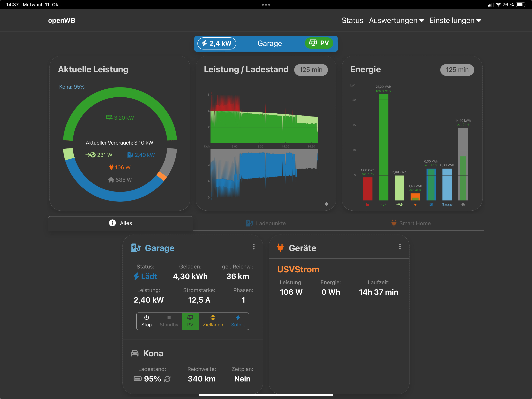Click the Status link in the navigation
This screenshot has height=399, width=532.
[x=352, y=20]
